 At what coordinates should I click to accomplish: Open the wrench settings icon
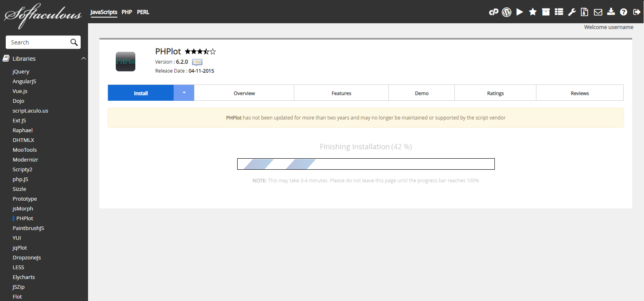[x=572, y=12]
